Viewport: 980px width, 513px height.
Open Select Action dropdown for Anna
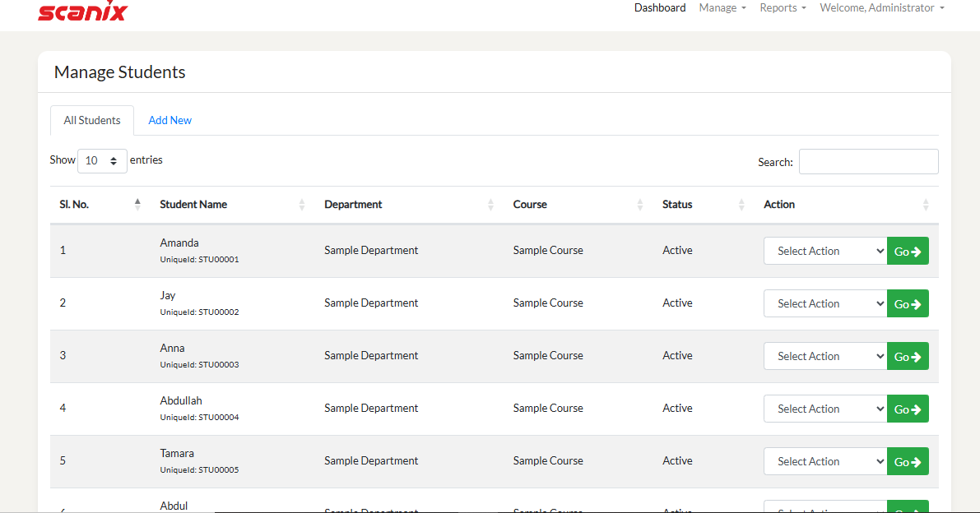pos(825,357)
